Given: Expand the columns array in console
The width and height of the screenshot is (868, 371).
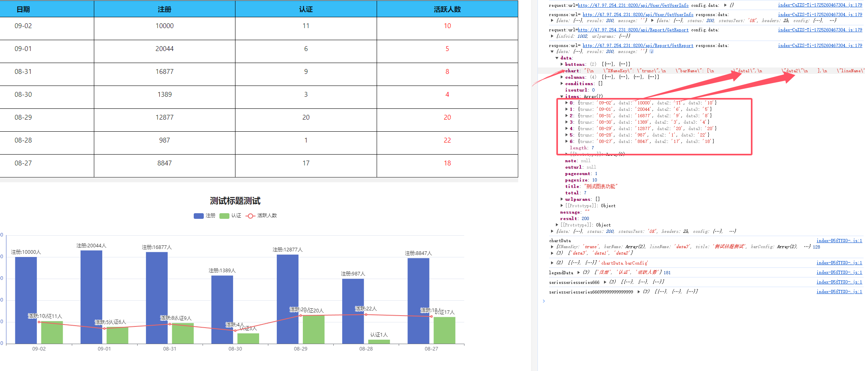Looking at the screenshot, I should coord(562,77).
